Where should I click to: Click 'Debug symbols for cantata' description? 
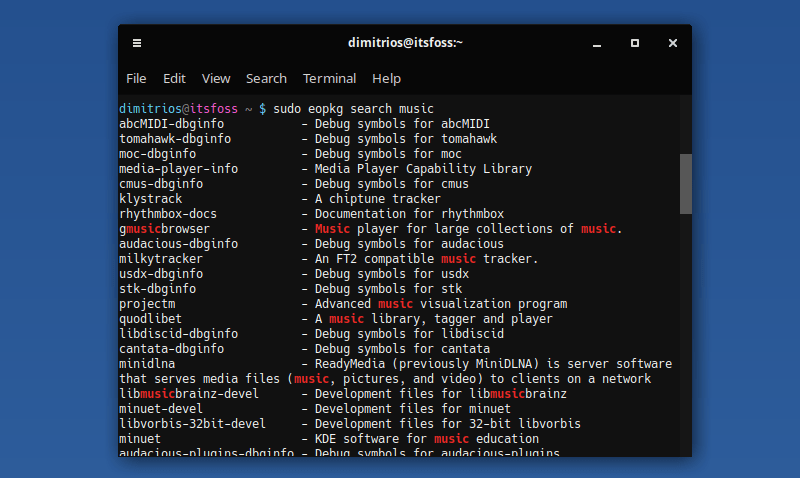point(402,349)
